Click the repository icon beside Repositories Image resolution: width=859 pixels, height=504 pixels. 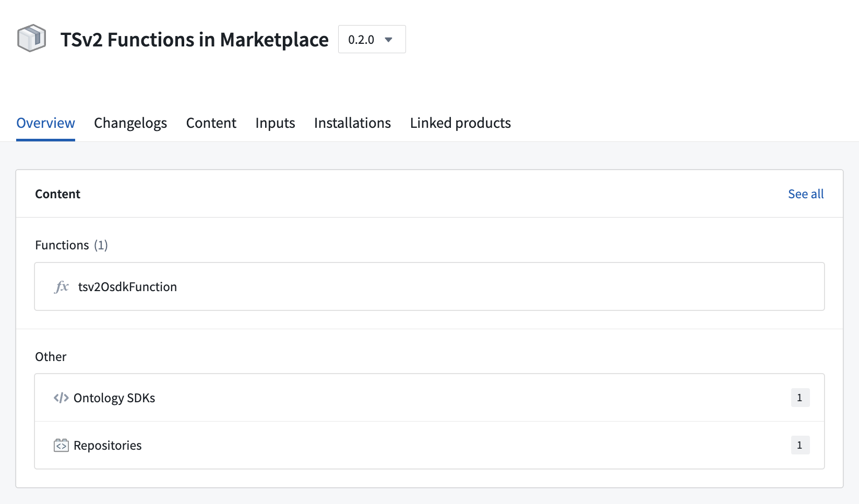61,445
